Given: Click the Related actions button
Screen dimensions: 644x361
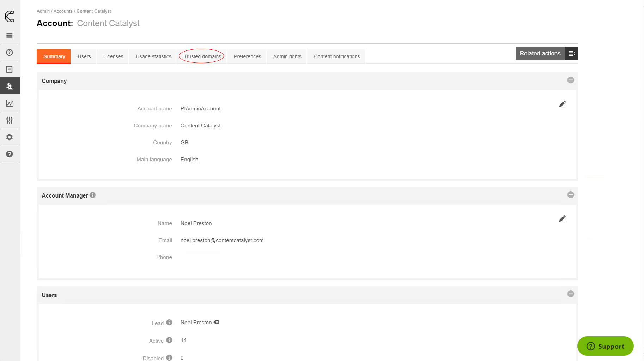Looking at the screenshot, I should pos(540,53).
